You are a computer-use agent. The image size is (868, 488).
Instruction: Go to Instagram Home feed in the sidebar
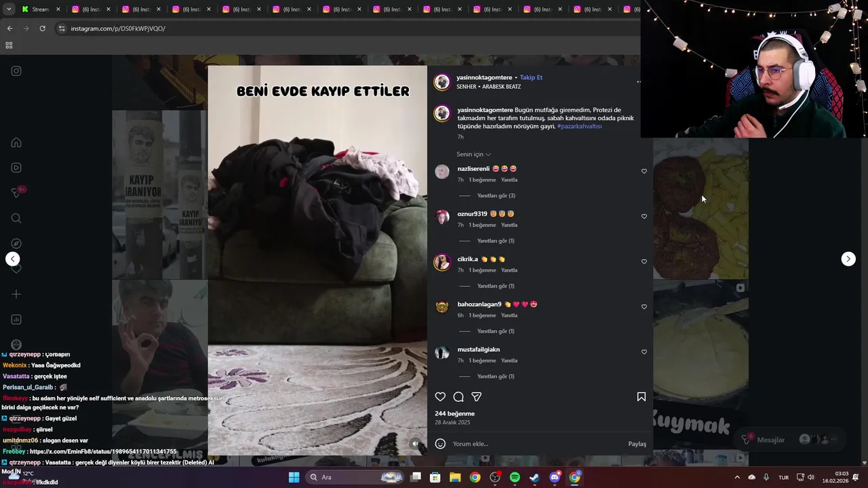pyautogui.click(x=16, y=142)
